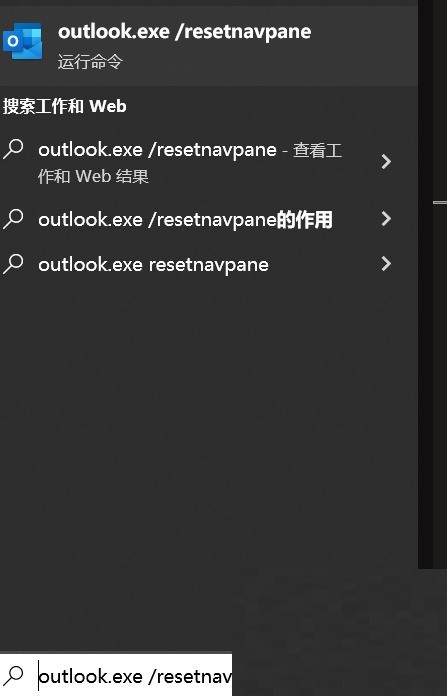This screenshot has height=696, width=447.
Task: Run the outlook.exe /resetnavpane command result
Action: 209,46
